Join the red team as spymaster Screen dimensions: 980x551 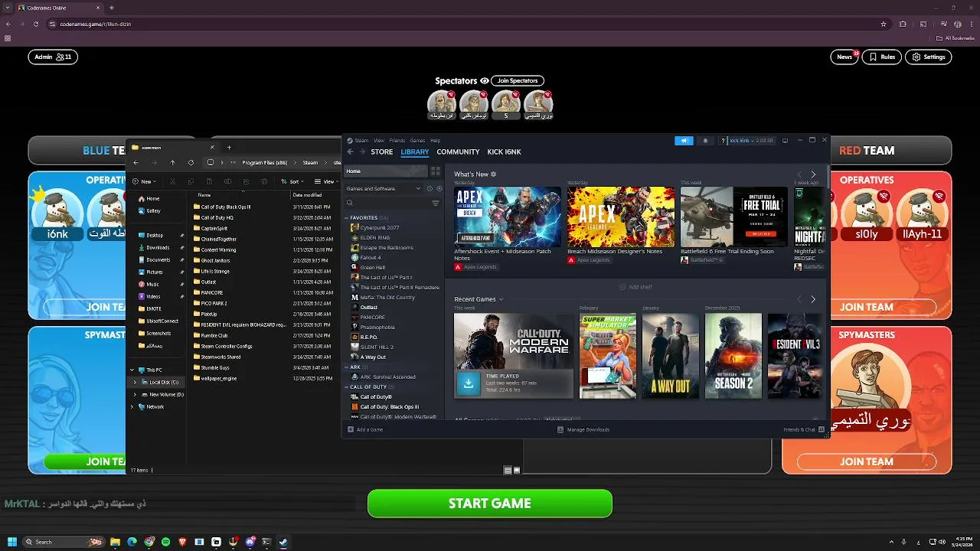click(x=867, y=461)
